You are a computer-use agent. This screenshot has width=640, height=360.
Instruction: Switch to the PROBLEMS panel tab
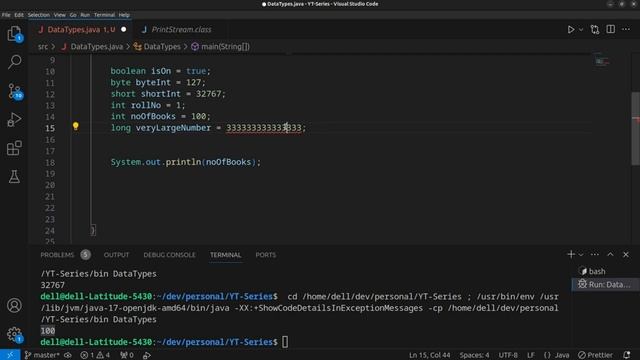[x=57, y=255]
